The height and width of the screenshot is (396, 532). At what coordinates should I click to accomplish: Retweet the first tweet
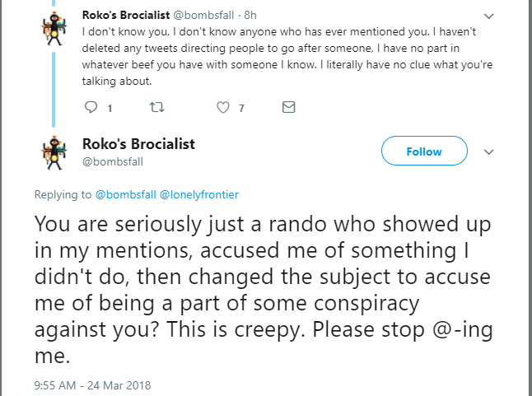[157, 108]
